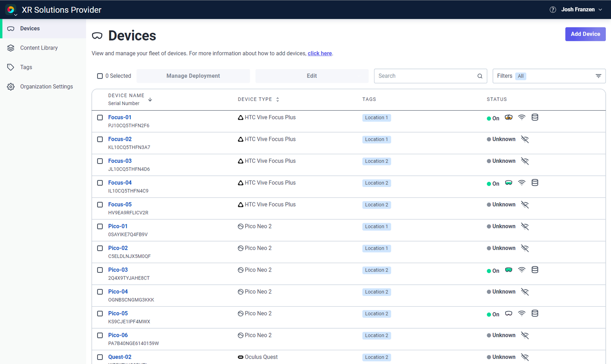Viewport: 611px width, 364px height.
Task: Tick the Focus-04 checkbox
Action: pyautogui.click(x=100, y=183)
